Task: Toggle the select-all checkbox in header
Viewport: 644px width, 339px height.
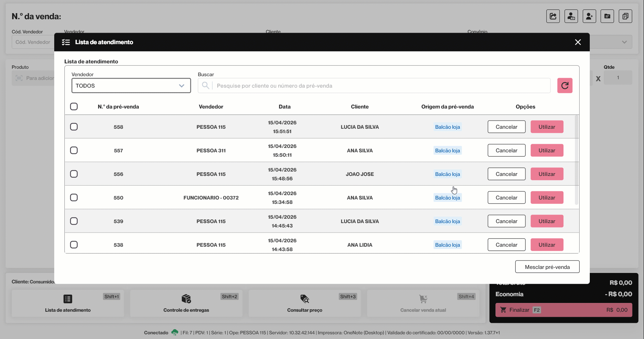Action: pyautogui.click(x=74, y=106)
